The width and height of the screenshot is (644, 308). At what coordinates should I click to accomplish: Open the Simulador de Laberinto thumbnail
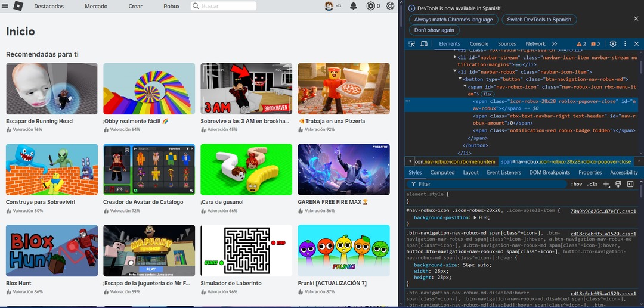246,251
